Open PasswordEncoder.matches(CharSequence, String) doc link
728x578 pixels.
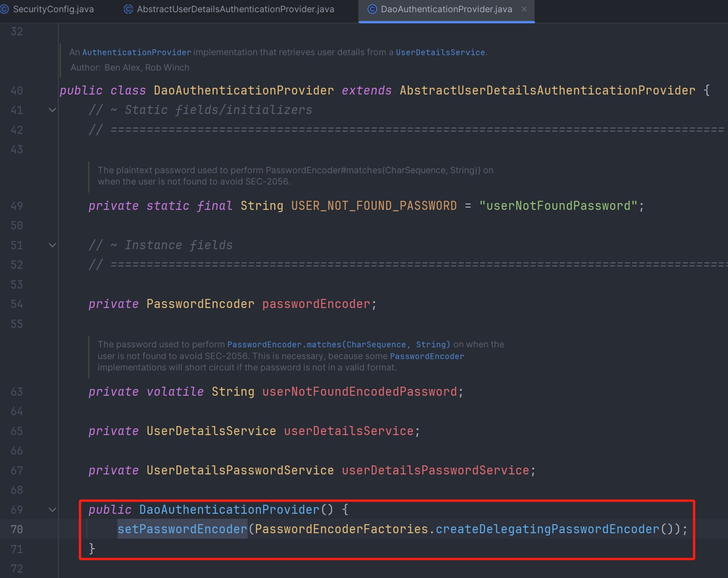(x=338, y=345)
